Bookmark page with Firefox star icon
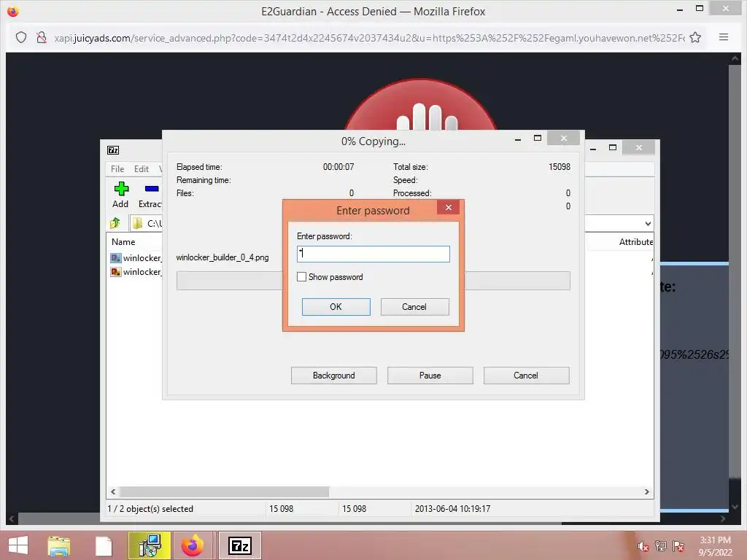 pos(695,37)
